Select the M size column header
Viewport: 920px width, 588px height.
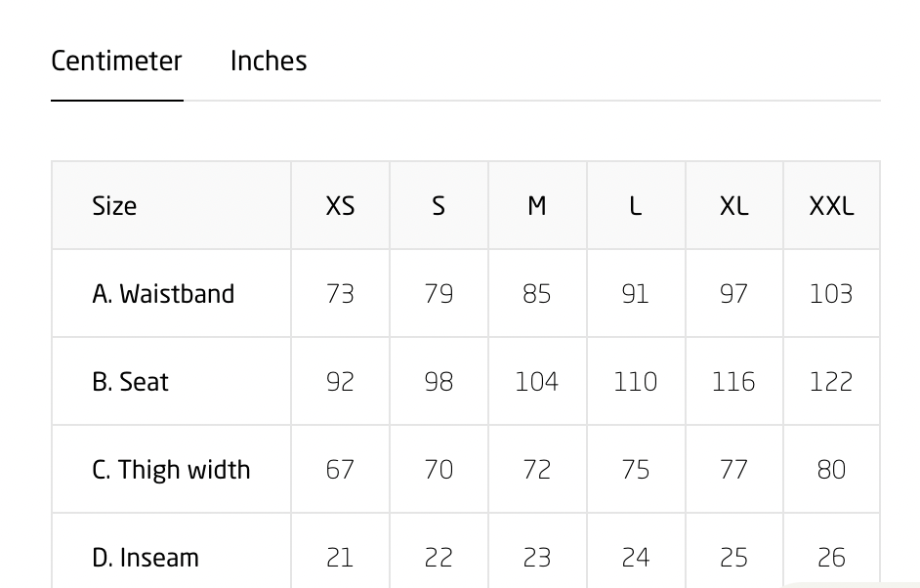pyautogui.click(x=537, y=206)
